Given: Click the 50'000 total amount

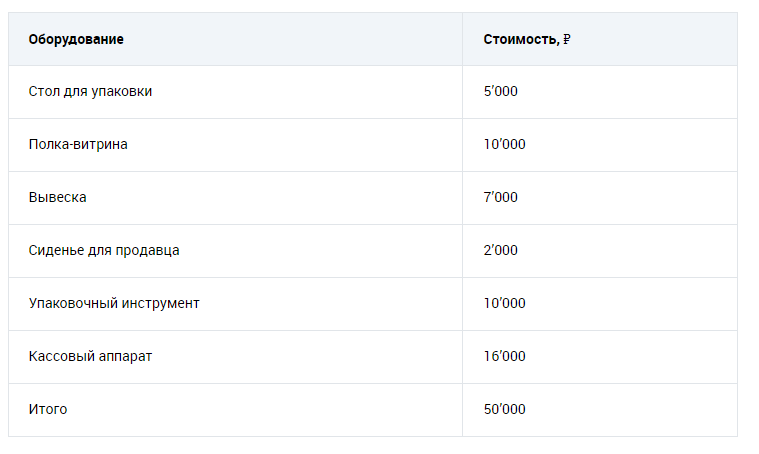Looking at the screenshot, I should (504, 410).
